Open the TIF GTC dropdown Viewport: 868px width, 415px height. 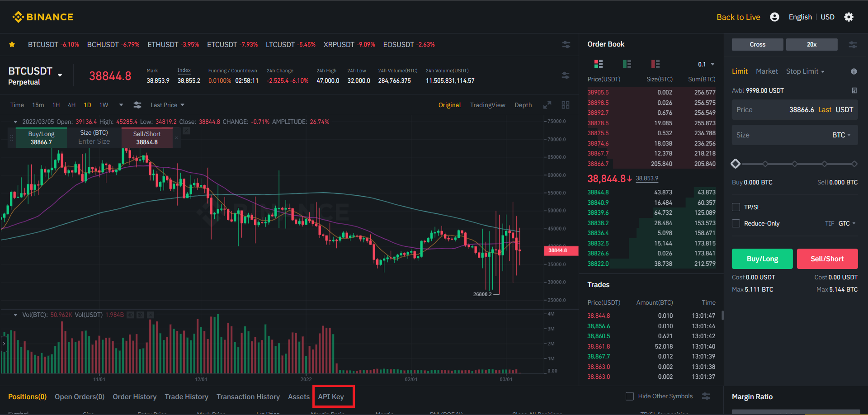[847, 223]
